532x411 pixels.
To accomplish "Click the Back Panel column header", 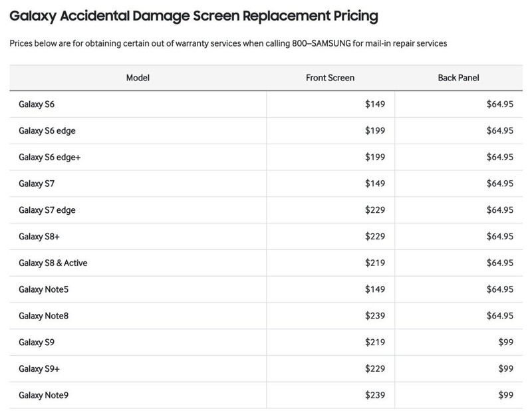I will 458,78.
